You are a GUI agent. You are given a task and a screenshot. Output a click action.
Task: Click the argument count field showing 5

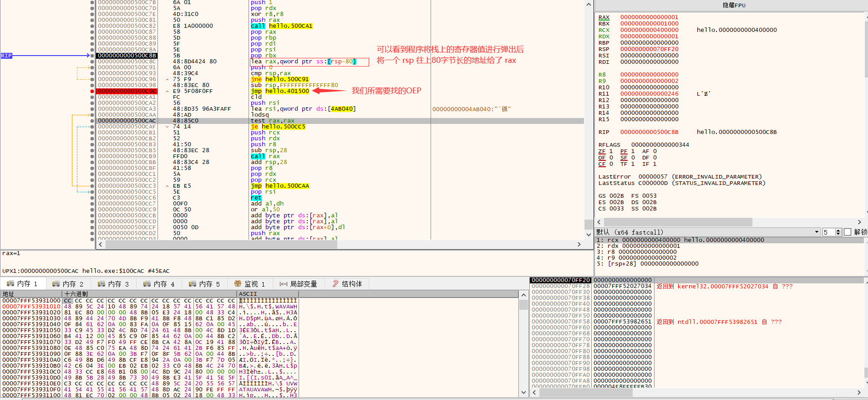tap(828, 232)
